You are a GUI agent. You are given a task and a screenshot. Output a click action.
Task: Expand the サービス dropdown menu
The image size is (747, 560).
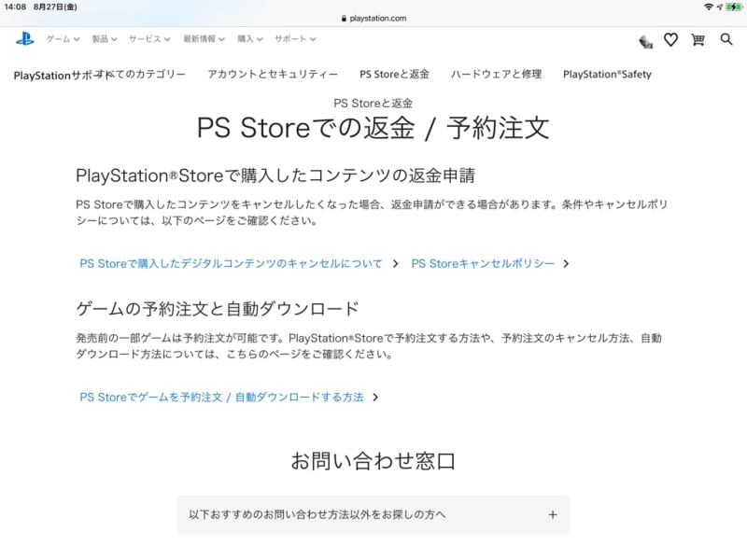[149, 39]
